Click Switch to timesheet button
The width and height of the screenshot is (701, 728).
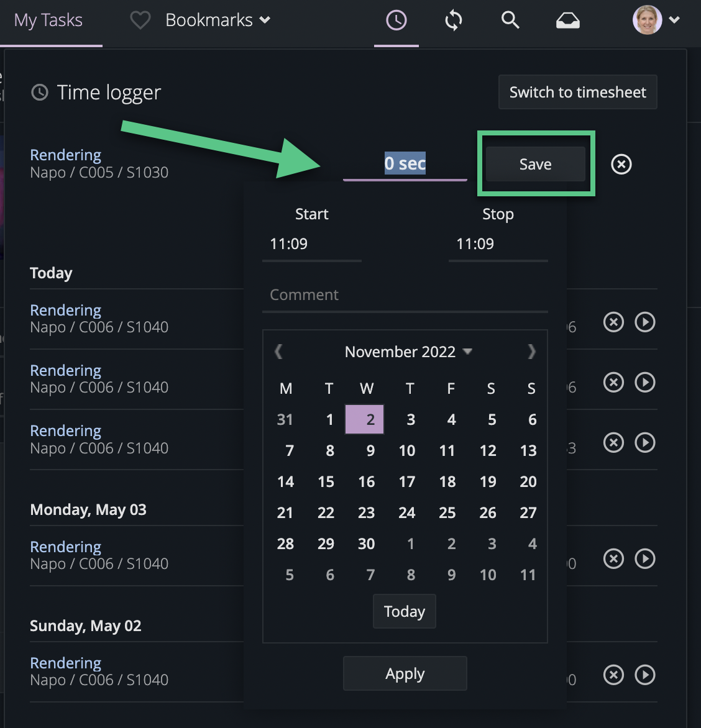[x=577, y=92]
